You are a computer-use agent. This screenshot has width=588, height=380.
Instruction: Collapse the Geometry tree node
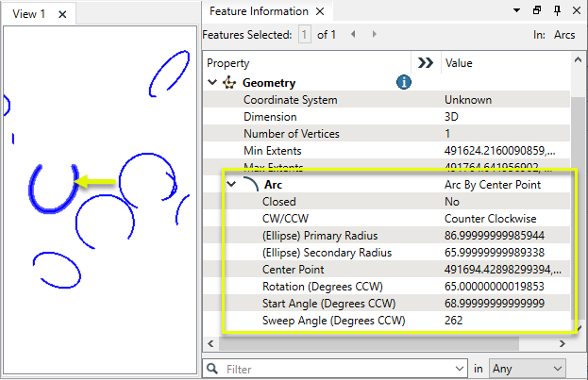pyautogui.click(x=213, y=83)
